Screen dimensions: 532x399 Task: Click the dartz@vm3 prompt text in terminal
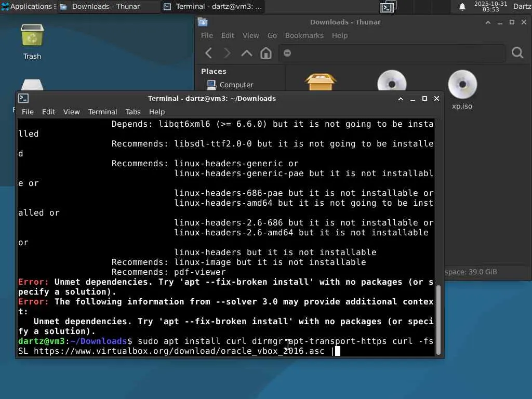(42, 341)
